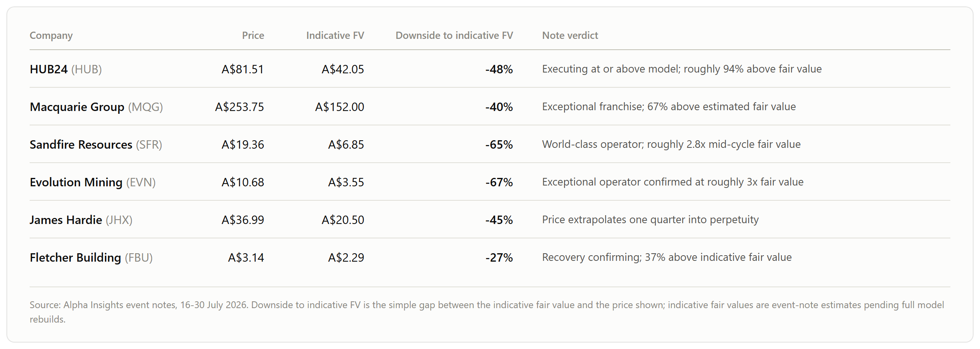Viewport: 980px width, 349px height.
Task: Select Sandfire Resources (SFR) company name
Action: pyautogui.click(x=96, y=145)
